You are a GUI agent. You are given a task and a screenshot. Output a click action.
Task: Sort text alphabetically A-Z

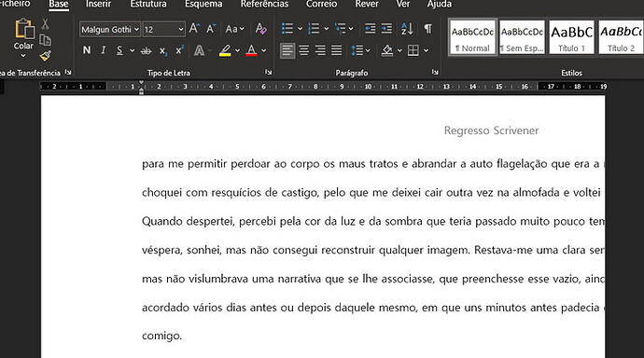click(407, 29)
